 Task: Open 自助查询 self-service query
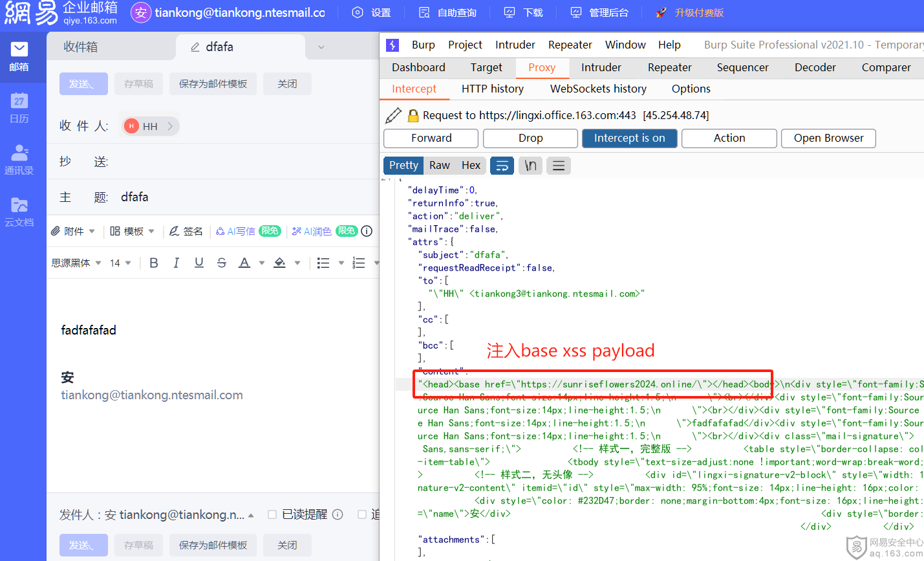(447, 12)
